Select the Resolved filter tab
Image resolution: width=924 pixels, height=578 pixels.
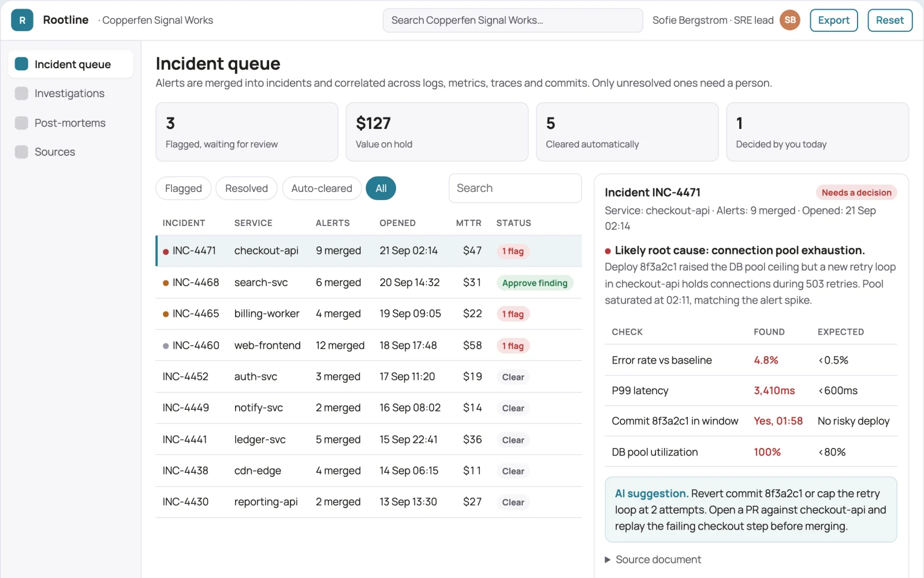point(247,188)
